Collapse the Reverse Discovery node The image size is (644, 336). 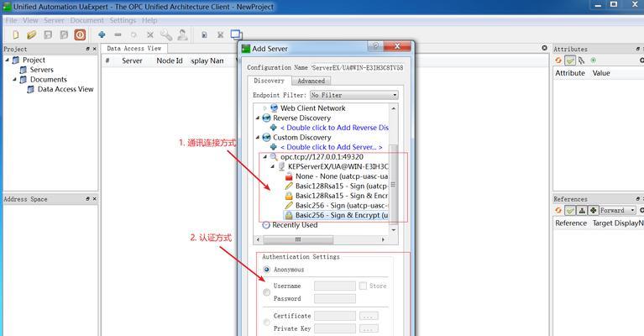pos(258,118)
